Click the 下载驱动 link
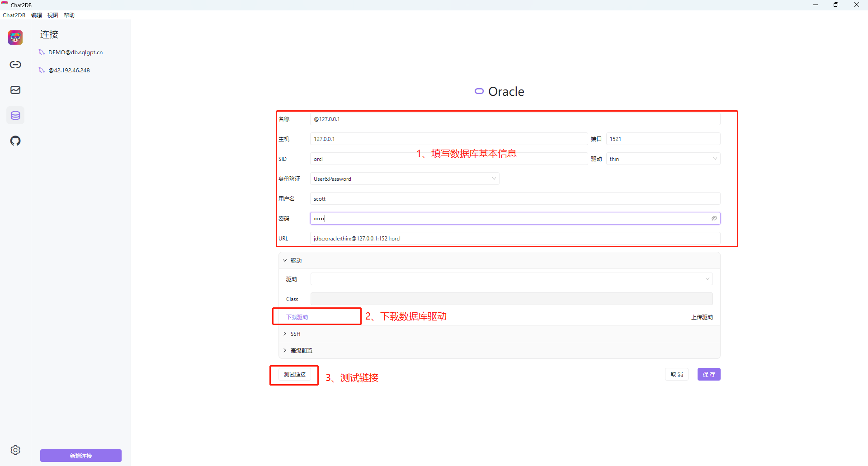868x466 pixels. (297, 317)
